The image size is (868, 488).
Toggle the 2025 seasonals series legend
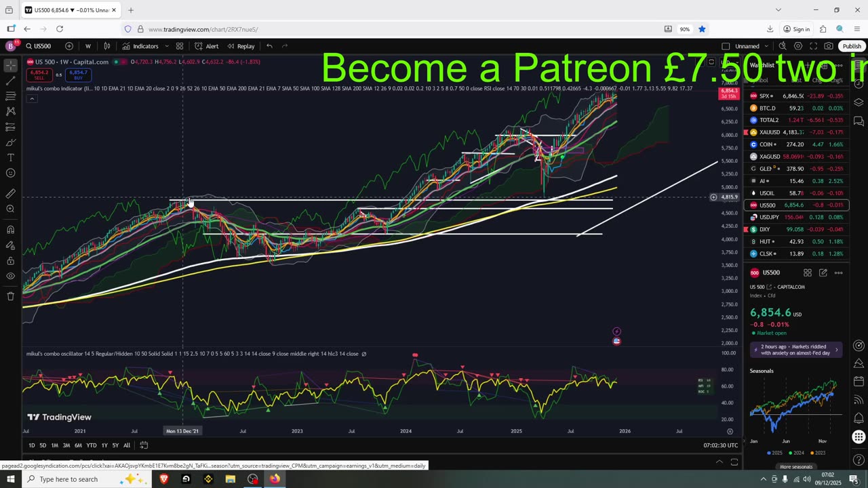[776, 453]
